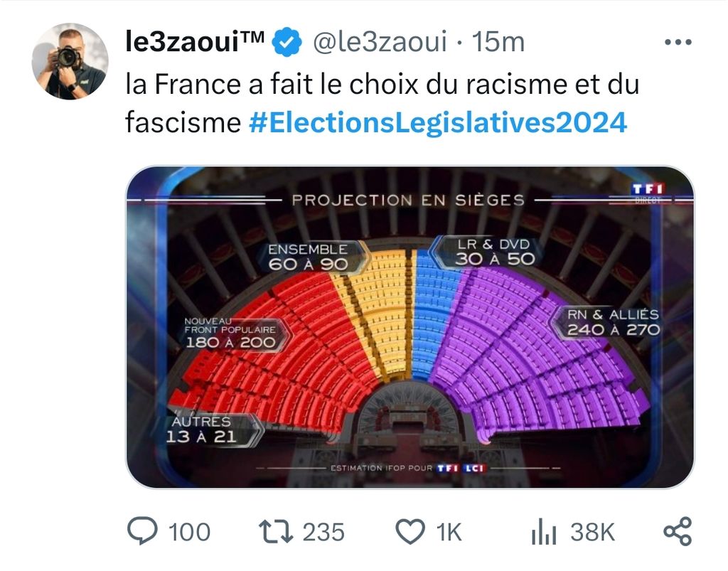Select the LR & DVD 30 à 50 label

pos(494,252)
